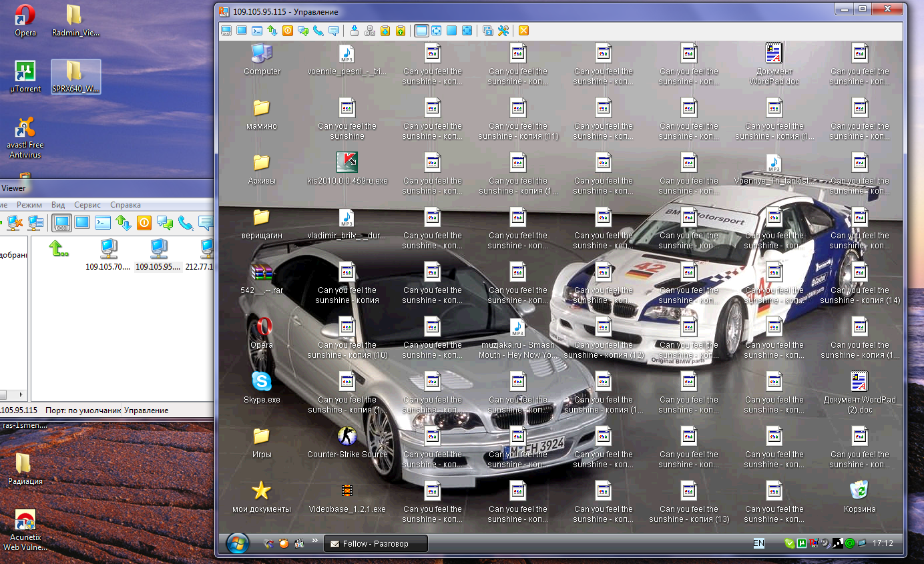
Task: Open the EN language indicator on remote taskbar
Action: (758, 543)
